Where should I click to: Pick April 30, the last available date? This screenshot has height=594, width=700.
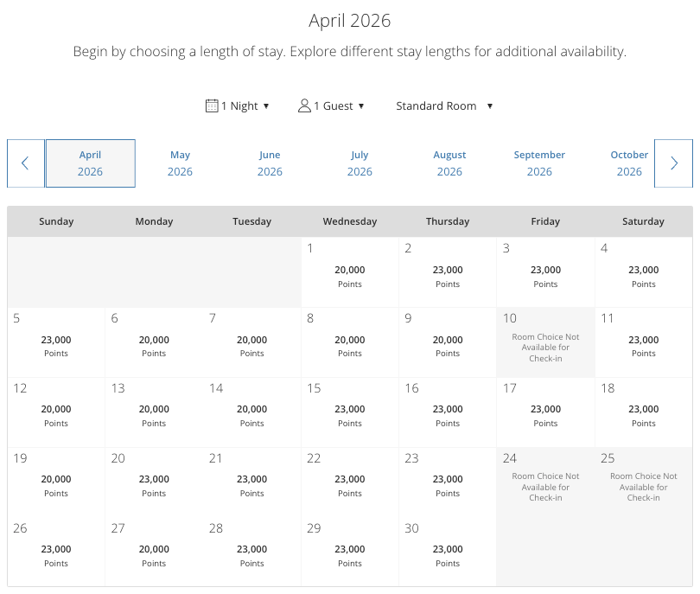[447, 551]
